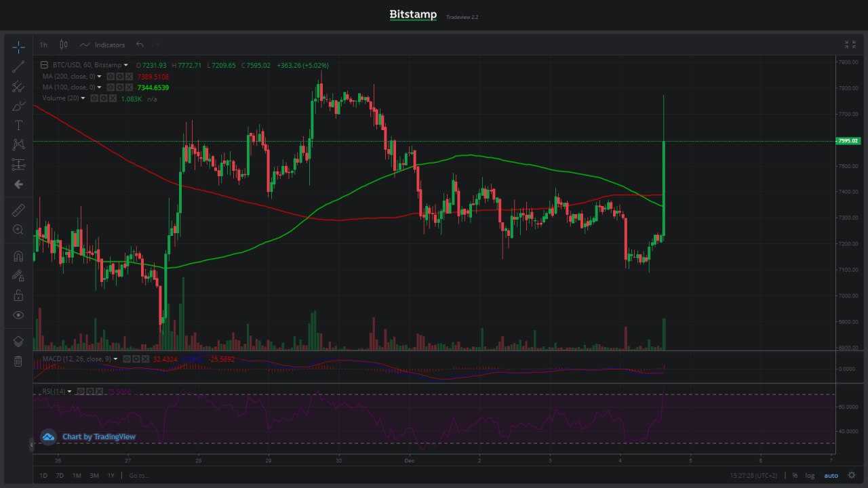Open settings for Volume indicator
Viewport: 868px width, 488px height.
(x=104, y=98)
